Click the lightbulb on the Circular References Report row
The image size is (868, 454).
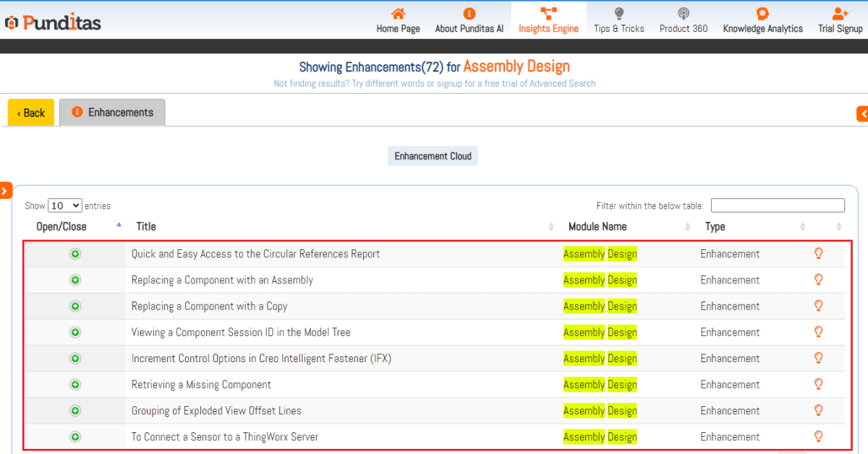coord(818,254)
